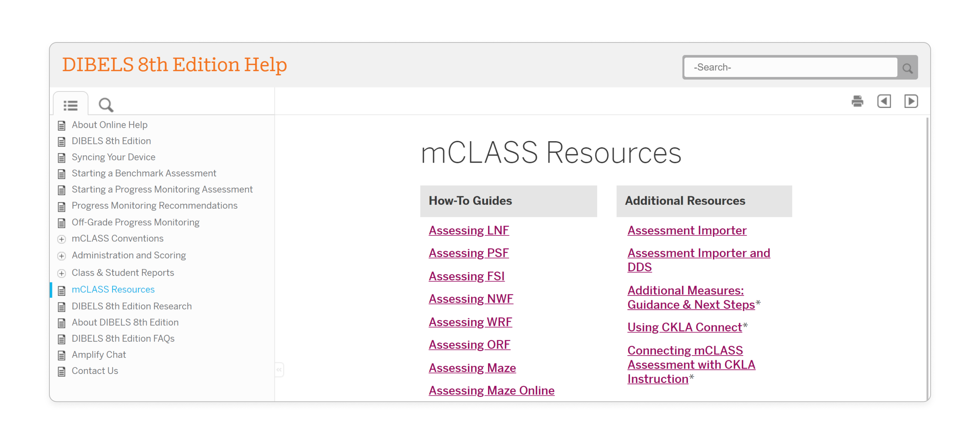Click the document icon beside Amplify Chat
Viewport: 980px width, 444px height.
(x=62, y=355)
